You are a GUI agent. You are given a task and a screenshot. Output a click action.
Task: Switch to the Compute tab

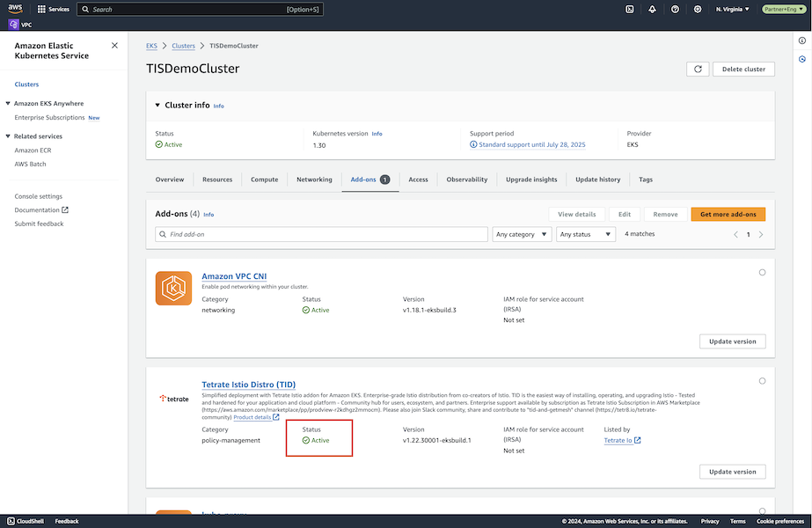[x=265, y=180]
